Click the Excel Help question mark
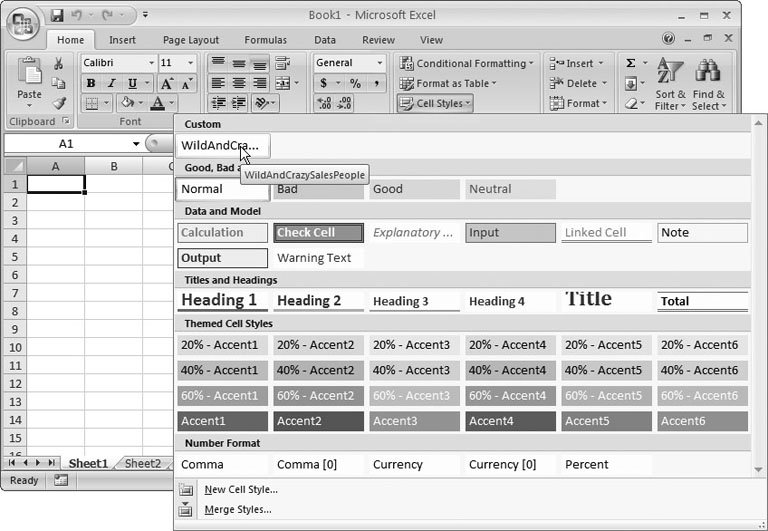Screen dimensions: 768x531 coord(668,38)
